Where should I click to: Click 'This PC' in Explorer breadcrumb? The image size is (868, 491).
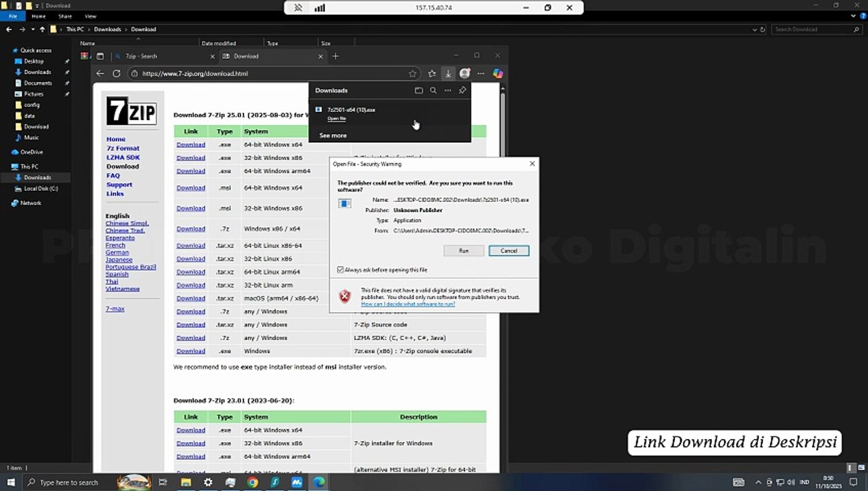click(x=74, y=29)
